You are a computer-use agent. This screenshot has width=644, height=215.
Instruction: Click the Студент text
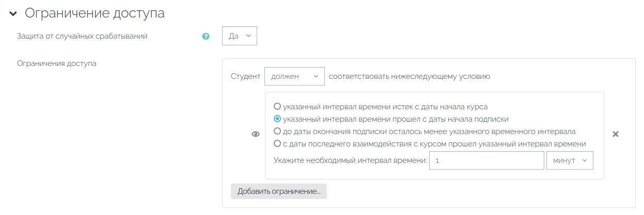(x=246, y=77)
